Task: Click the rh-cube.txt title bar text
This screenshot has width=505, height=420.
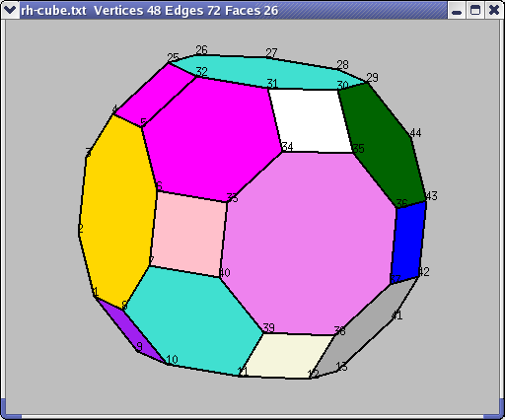Action: pyautogui.click(x=150, y=11)
